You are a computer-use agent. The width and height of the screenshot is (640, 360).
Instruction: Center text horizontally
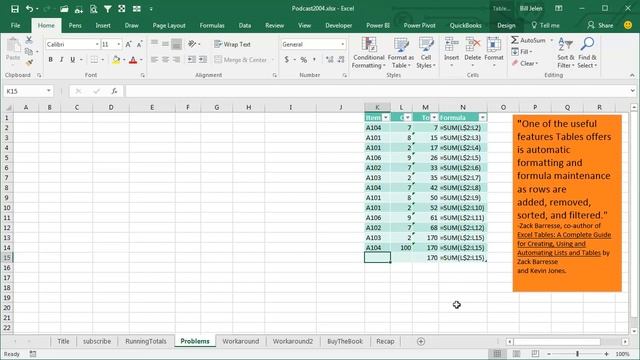166,60
